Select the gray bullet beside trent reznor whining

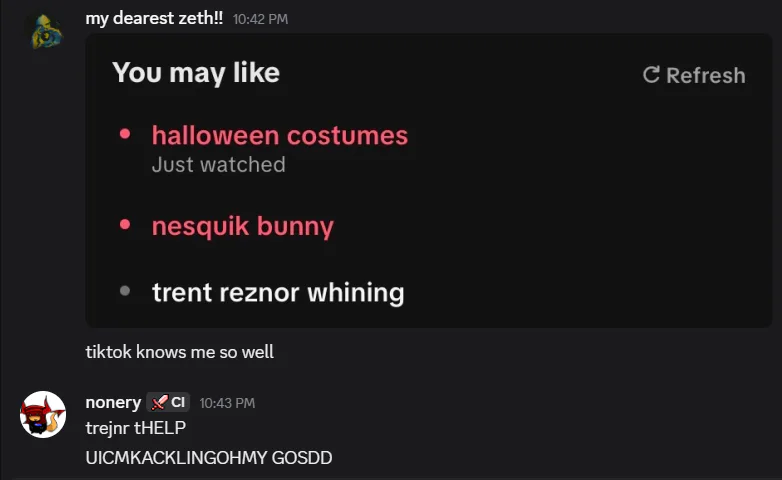tap(125, 290)
